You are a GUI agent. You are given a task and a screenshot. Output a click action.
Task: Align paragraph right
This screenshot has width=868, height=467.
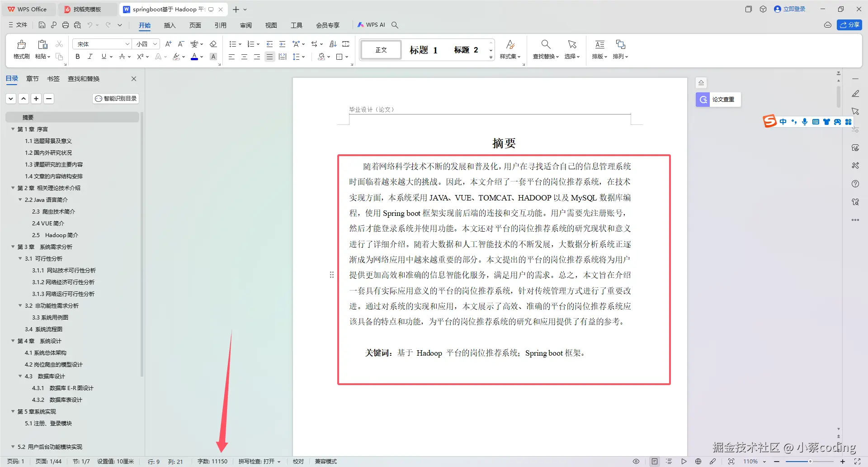[257, 57]
